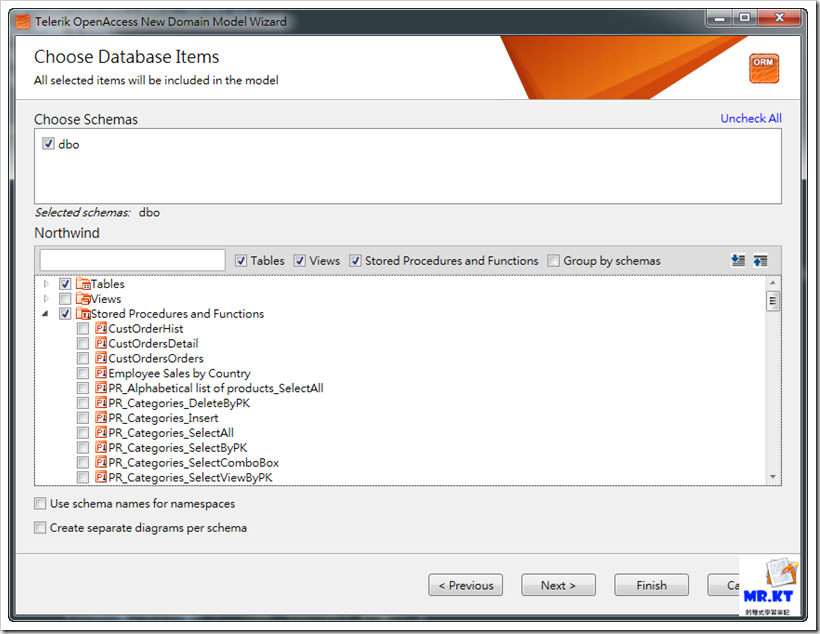Image resolution: width=820 pixels, height=634 pixels.
Task: Toggle Stored Procedures and Functions filter checkbox
Action: click(356, 261)
